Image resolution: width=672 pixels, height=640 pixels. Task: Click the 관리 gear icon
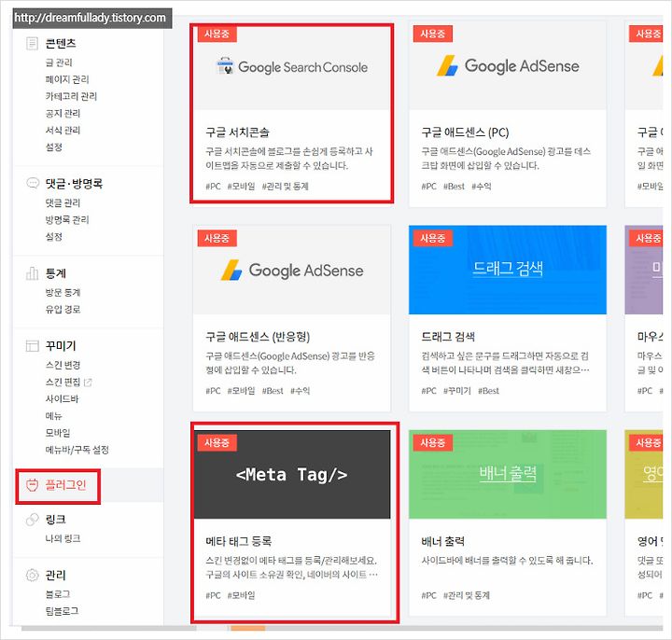(x=32, y=575)
